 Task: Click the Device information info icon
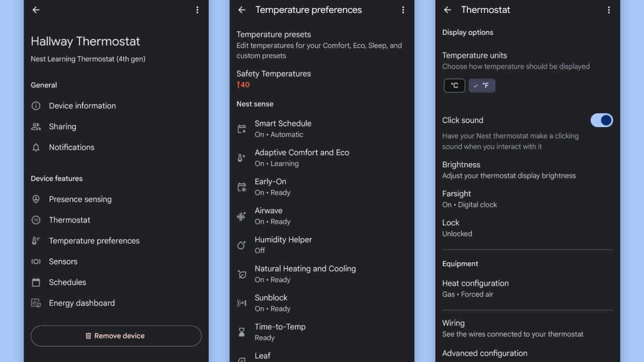click(x=36, y=106)
